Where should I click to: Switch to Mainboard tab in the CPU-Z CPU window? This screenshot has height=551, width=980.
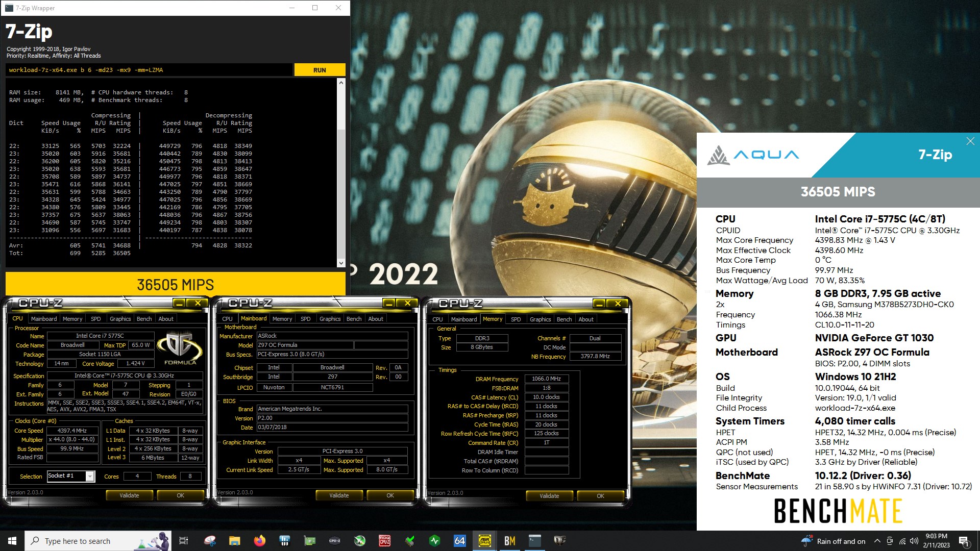pyautogui.click(x=44, y=319)
